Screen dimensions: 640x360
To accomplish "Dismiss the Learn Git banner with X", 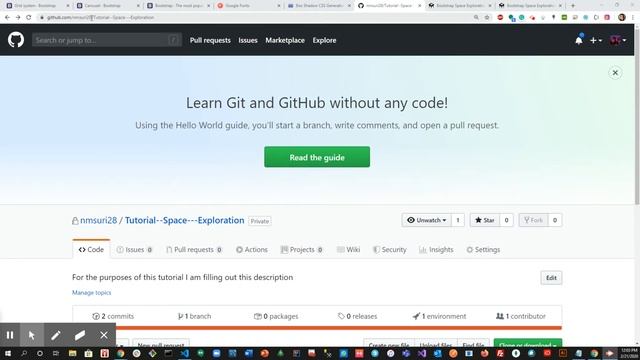I will point(615,73).
